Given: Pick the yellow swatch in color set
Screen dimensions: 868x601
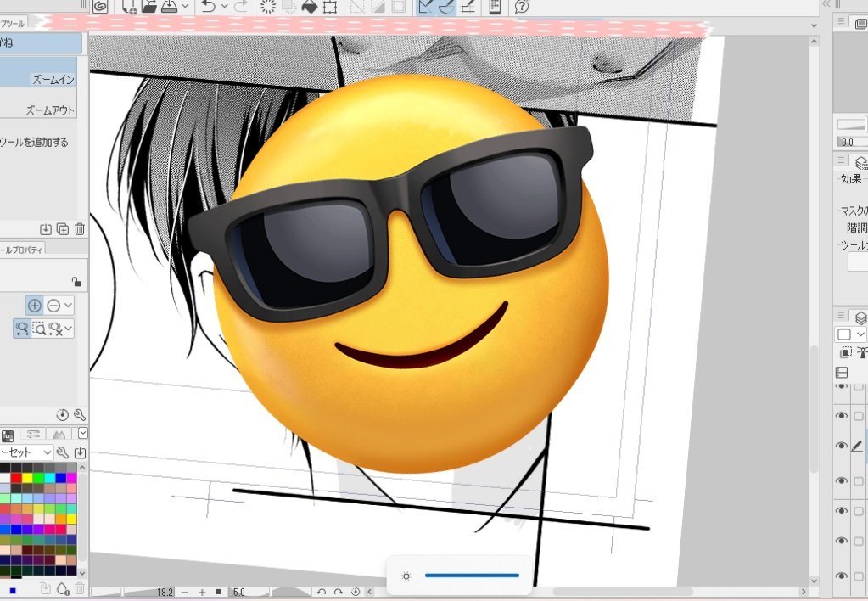Looking at the screenshot, I should tap(27, 478).
